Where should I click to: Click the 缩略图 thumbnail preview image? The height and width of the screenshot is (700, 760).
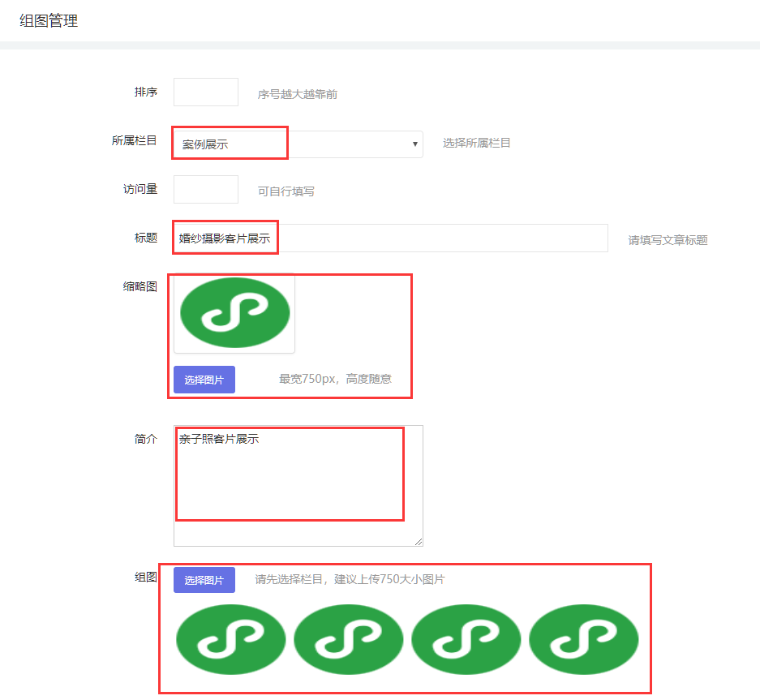(234, 313)
